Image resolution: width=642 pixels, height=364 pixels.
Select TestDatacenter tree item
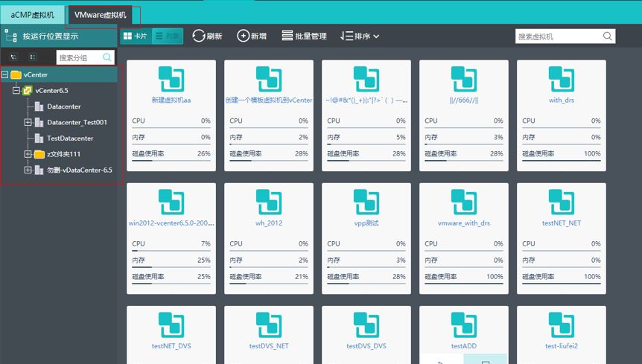pyautogui.click(x=70, y=138)
